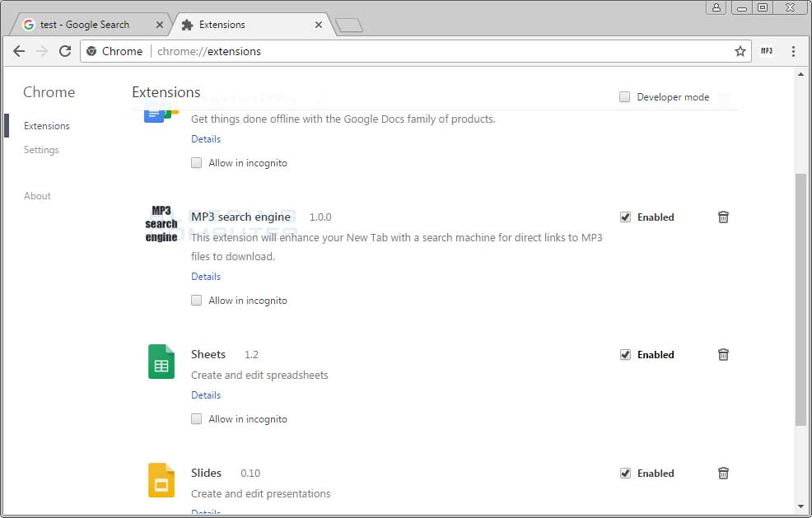Reload the current page
This screenshot has width=812, height=518.
[65, 51]
